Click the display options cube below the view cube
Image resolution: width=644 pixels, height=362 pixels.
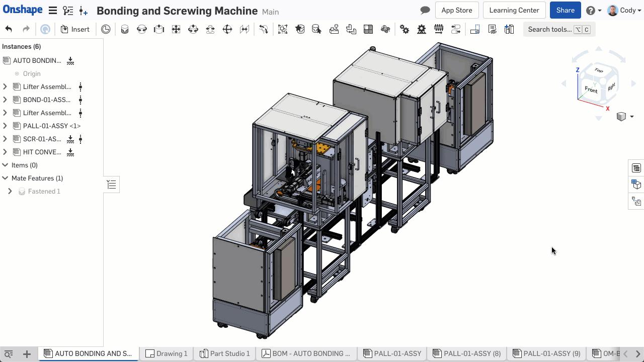click(622, 116)
